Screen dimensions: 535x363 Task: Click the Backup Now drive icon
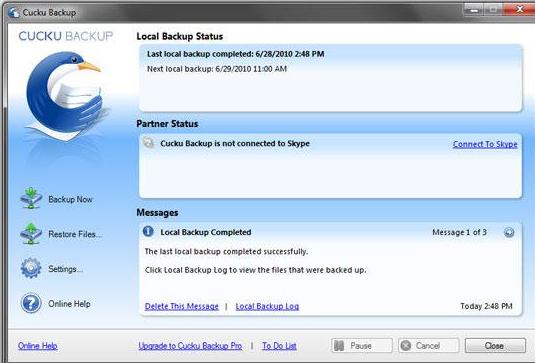click(x=31, y=198)
